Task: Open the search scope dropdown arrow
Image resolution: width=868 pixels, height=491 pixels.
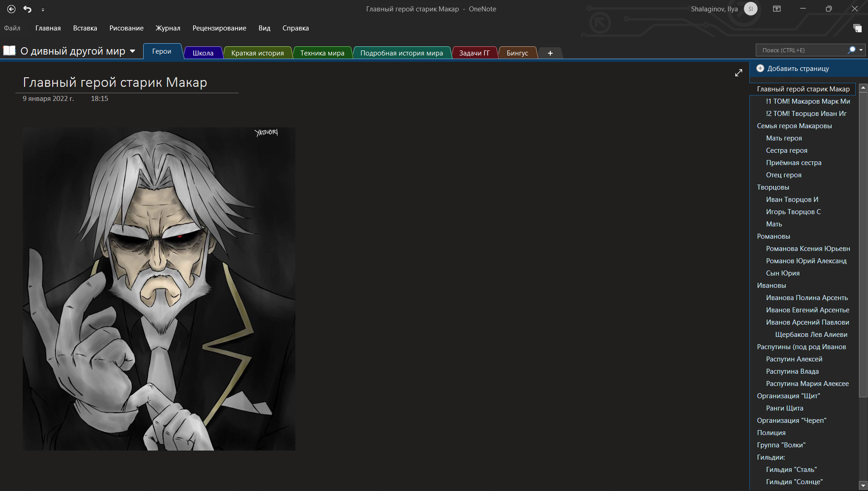Action: tap(861, 50)
